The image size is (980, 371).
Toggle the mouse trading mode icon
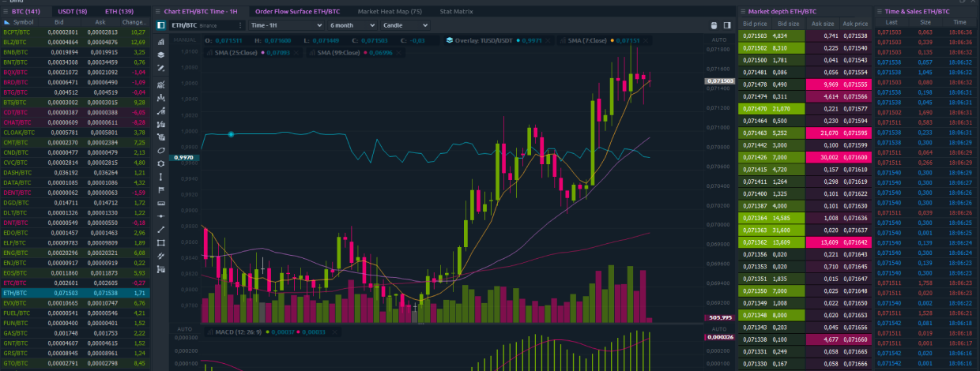pos(714,25)
